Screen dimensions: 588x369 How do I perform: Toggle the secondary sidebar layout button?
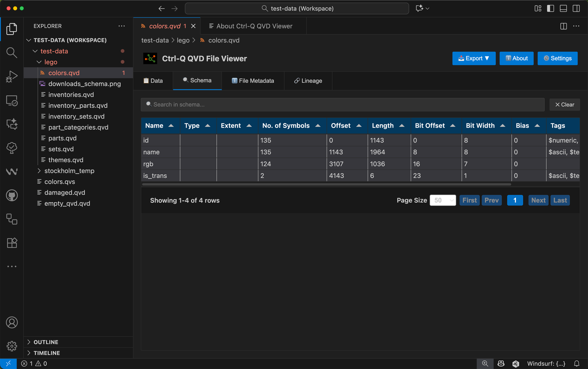(576, 9)
